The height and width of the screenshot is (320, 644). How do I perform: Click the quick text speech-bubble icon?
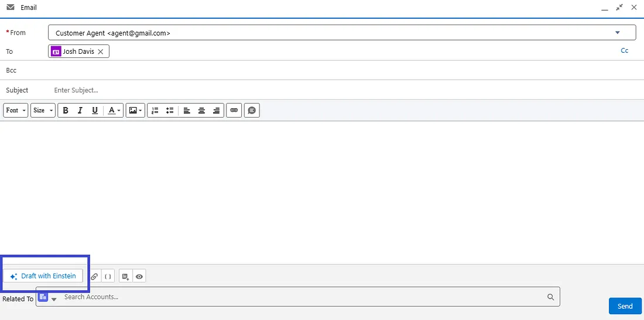click(252, 111)
